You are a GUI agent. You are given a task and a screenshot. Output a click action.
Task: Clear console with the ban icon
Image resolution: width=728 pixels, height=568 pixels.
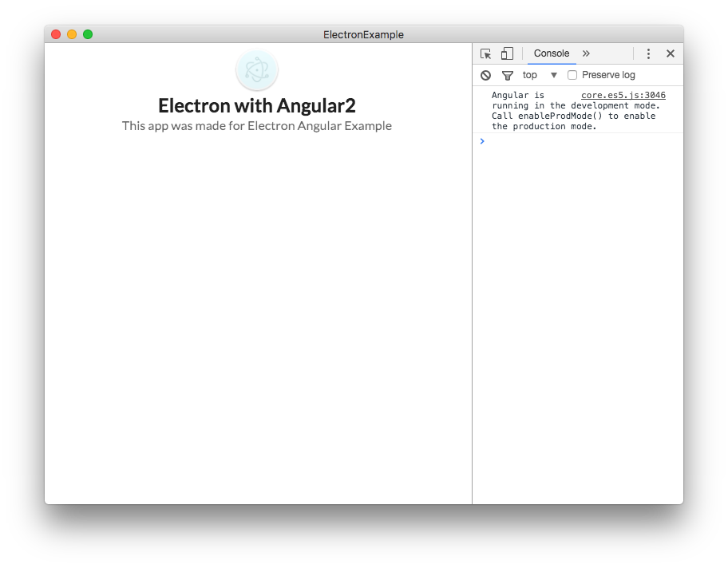point(485,75)
